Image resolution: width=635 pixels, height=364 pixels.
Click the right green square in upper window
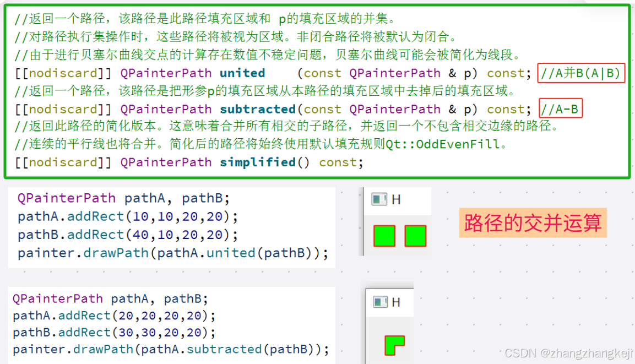tap(415, 236)
